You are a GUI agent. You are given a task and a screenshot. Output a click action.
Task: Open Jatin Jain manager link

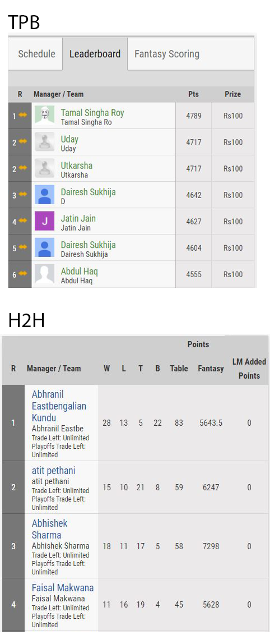tap(78, 219)
